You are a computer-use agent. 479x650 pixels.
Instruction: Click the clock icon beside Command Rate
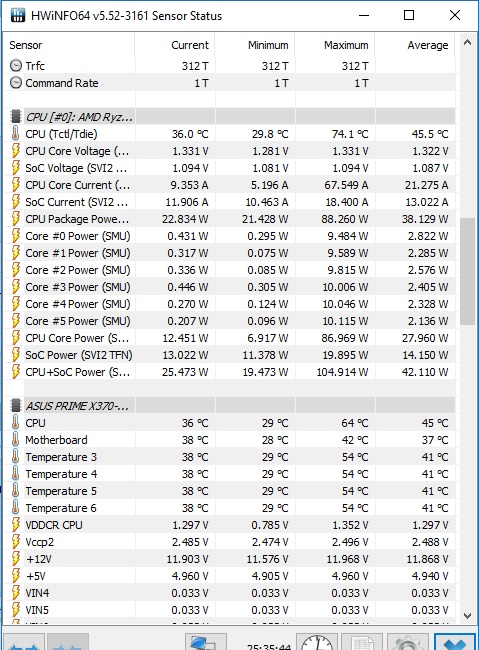(16, 83)
